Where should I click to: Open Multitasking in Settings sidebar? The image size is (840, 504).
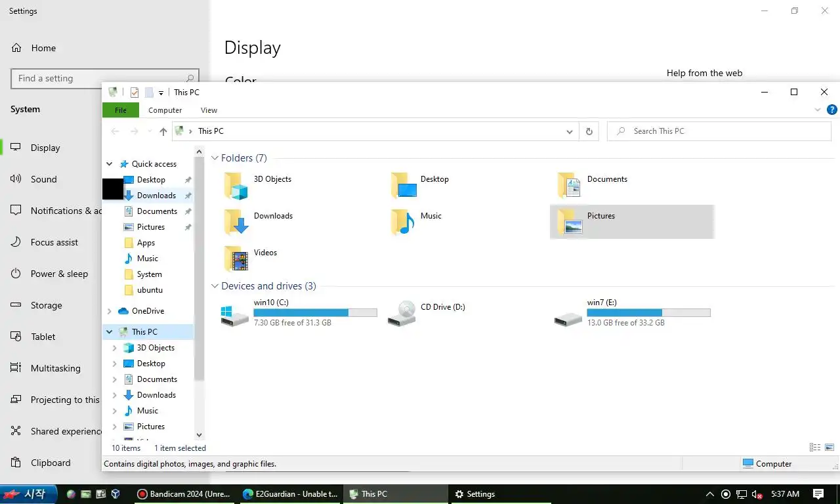[x=56, y=368]
